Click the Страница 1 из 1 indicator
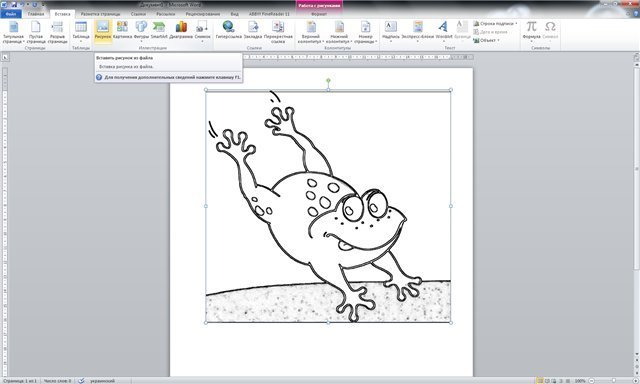 coord(20,381)
